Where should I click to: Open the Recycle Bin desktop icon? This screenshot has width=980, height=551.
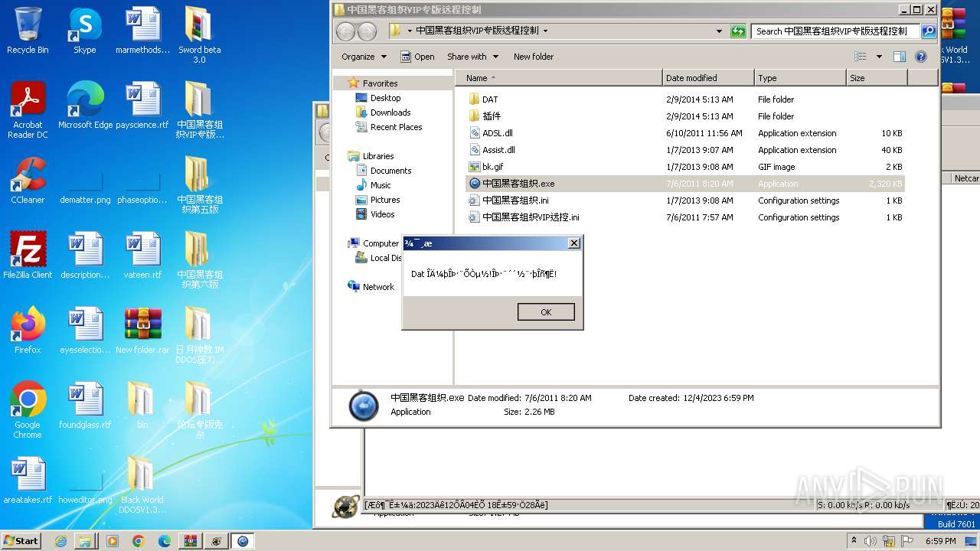28,31
